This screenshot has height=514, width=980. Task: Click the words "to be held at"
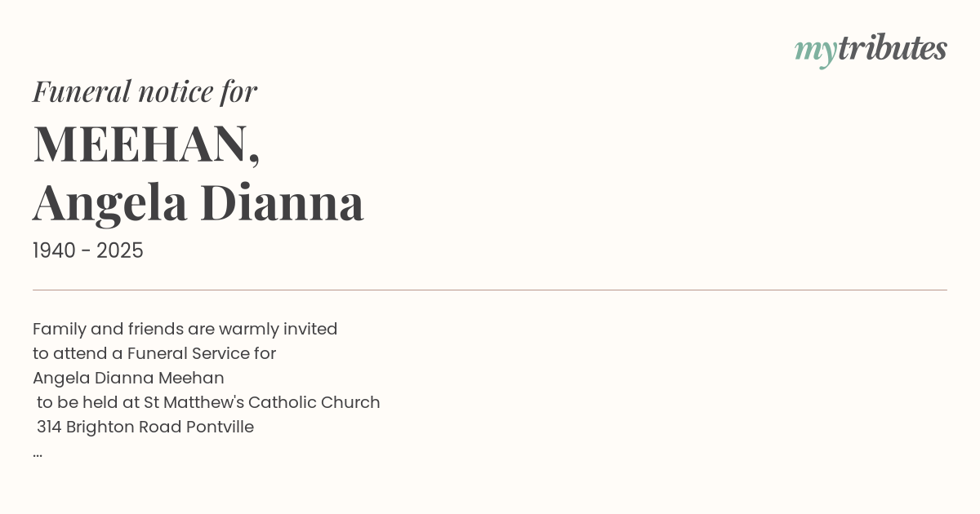tap(88, 402)
